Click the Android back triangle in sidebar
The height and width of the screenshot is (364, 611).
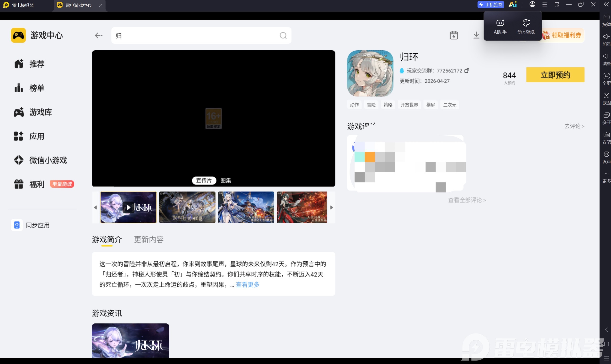[x=606, y=330]
